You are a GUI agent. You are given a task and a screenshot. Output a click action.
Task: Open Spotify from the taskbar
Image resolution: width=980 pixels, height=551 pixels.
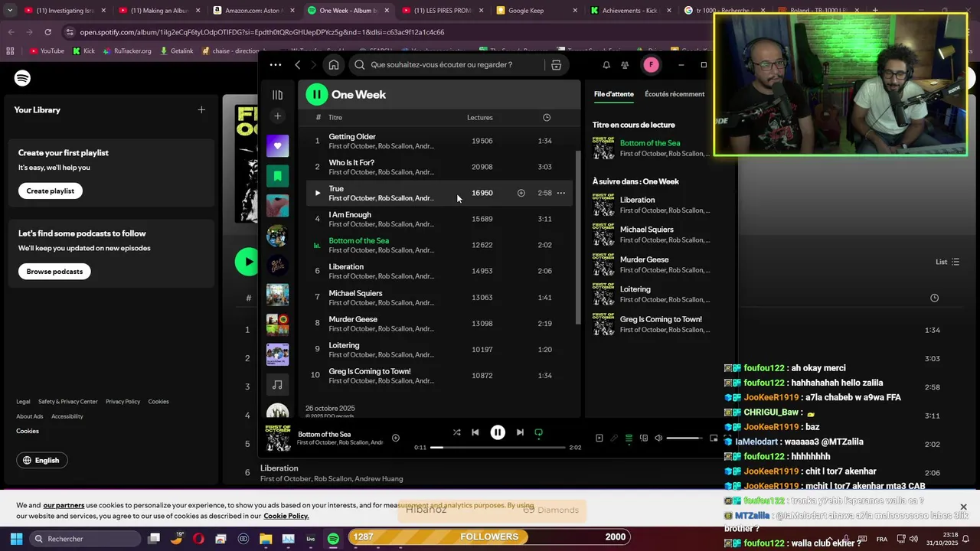click(x=333, y=539)
